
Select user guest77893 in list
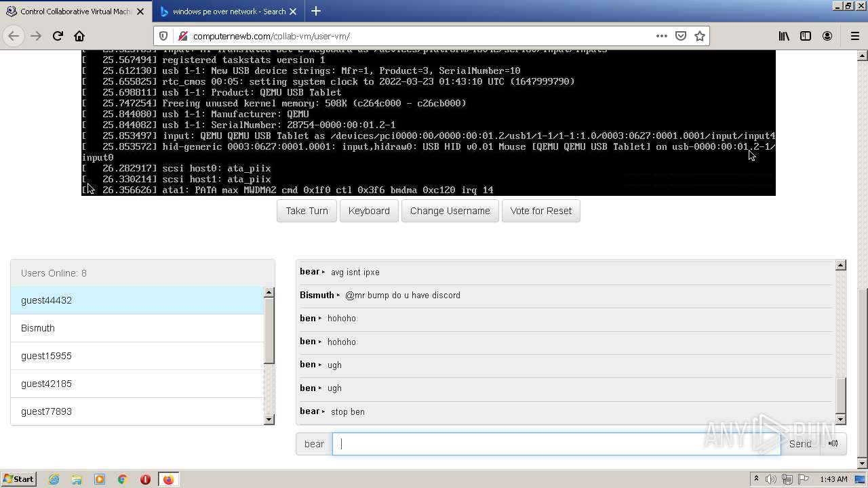[x=137, y=411]
